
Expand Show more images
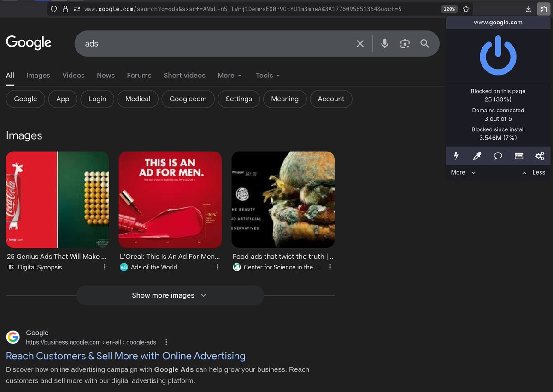(170, 295)
